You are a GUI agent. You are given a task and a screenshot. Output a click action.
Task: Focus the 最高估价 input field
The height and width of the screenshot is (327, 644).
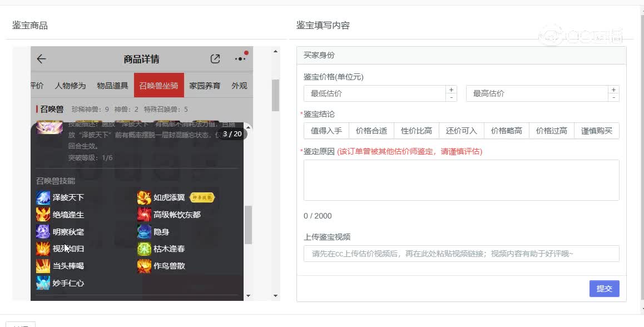click(537, 93)
